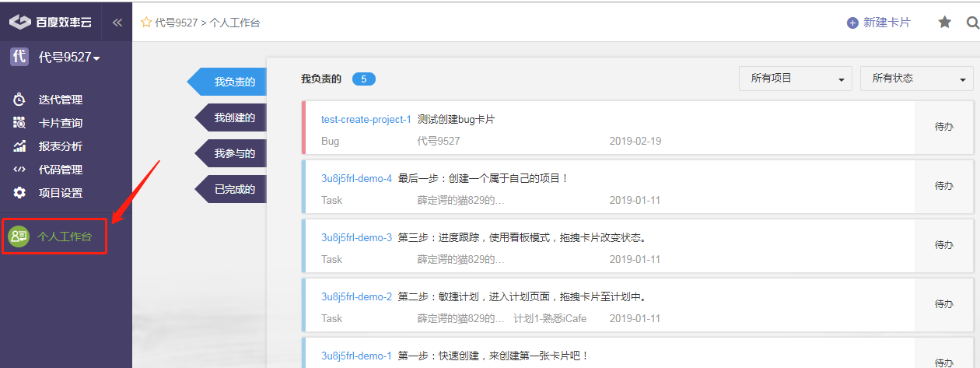The image size is (980, 368).
Task: Switch to the 我参与的 tab
Action: [229, 153]
